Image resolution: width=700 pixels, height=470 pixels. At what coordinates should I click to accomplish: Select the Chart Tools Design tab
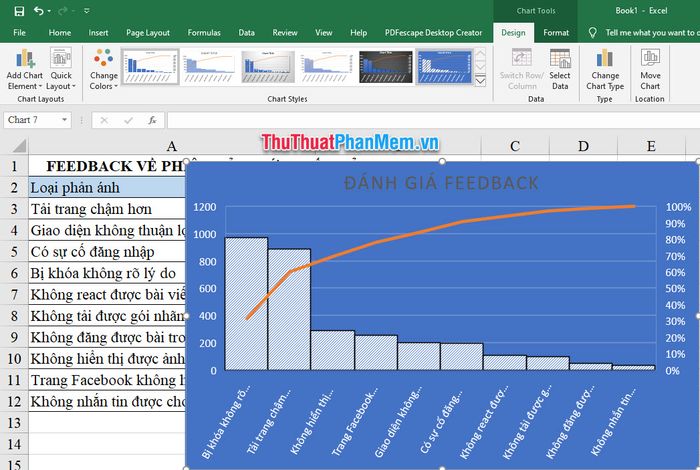coord(513,33)
